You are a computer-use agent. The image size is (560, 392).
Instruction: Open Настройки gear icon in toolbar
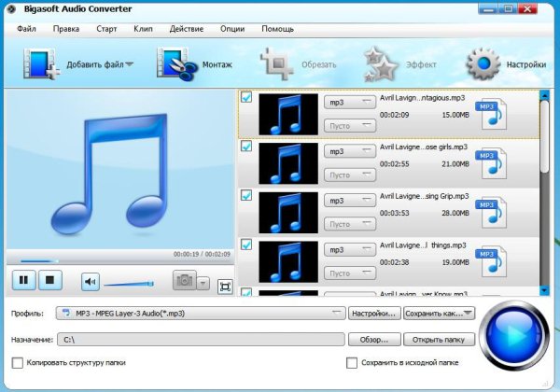(x=483, y=64)
